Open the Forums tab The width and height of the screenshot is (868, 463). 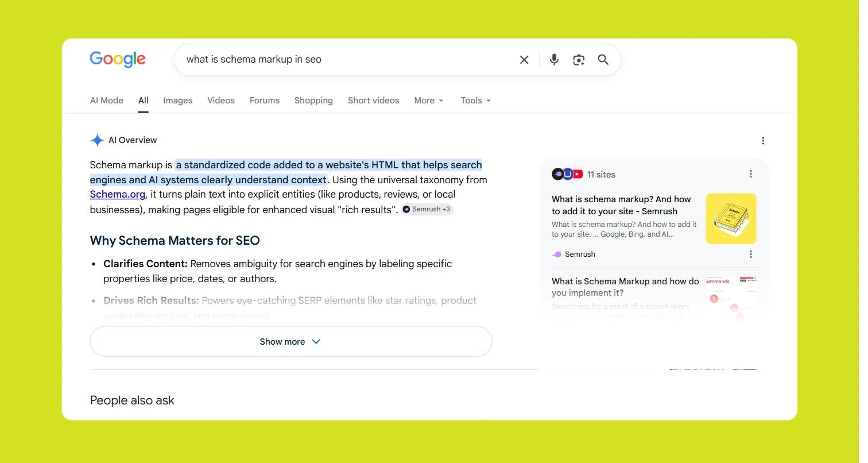point(265,100)
